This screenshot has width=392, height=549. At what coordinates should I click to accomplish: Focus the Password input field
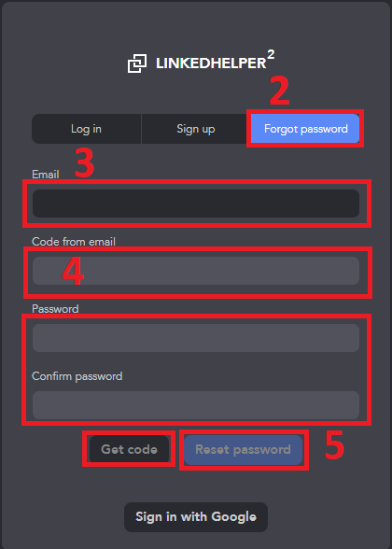click(x=196, y=338)
